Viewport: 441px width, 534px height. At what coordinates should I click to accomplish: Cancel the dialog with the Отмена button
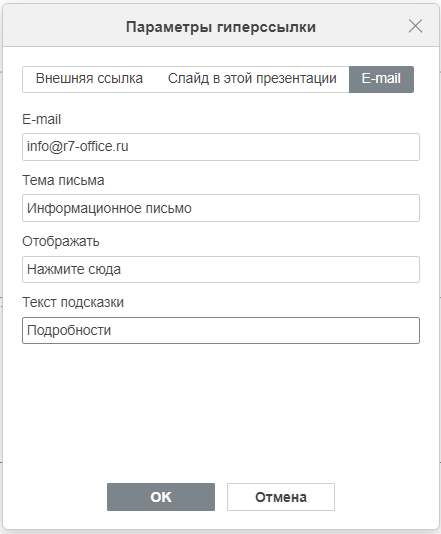(x=281, y=497)
